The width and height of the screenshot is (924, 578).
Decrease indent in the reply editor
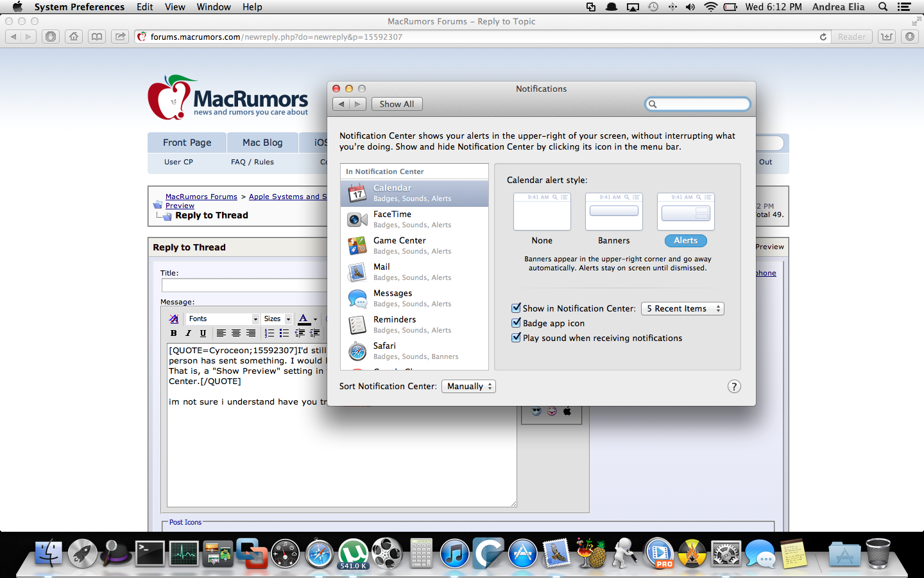point(300,333)
